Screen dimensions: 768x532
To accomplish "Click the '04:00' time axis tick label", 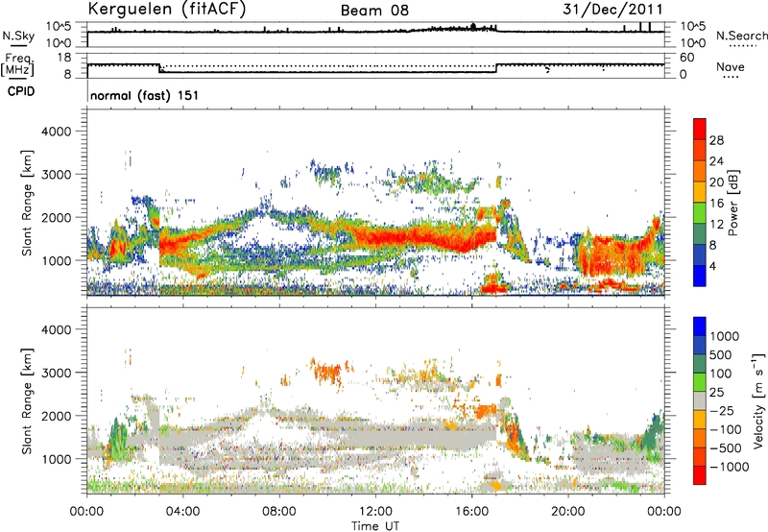I will 182,512.
